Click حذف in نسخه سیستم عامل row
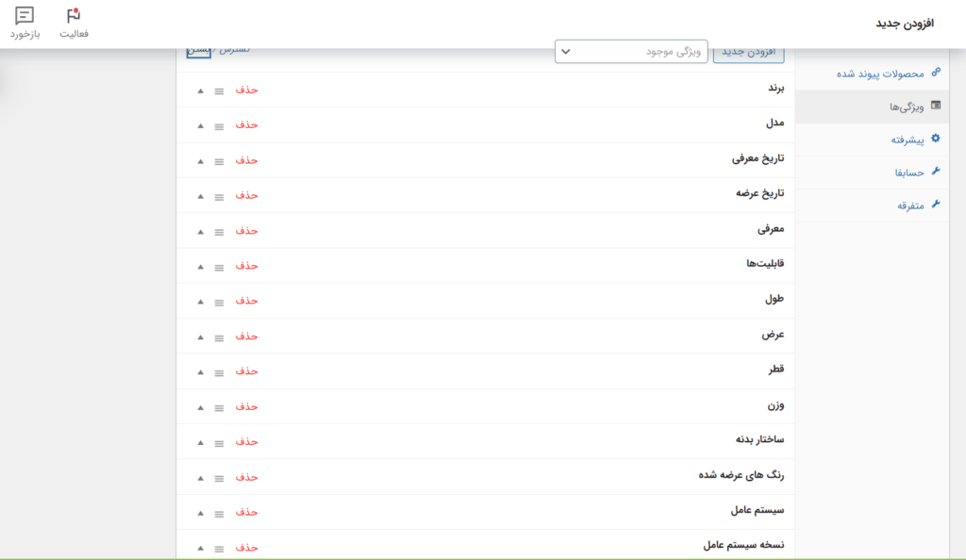 click(x=246, y=548)
